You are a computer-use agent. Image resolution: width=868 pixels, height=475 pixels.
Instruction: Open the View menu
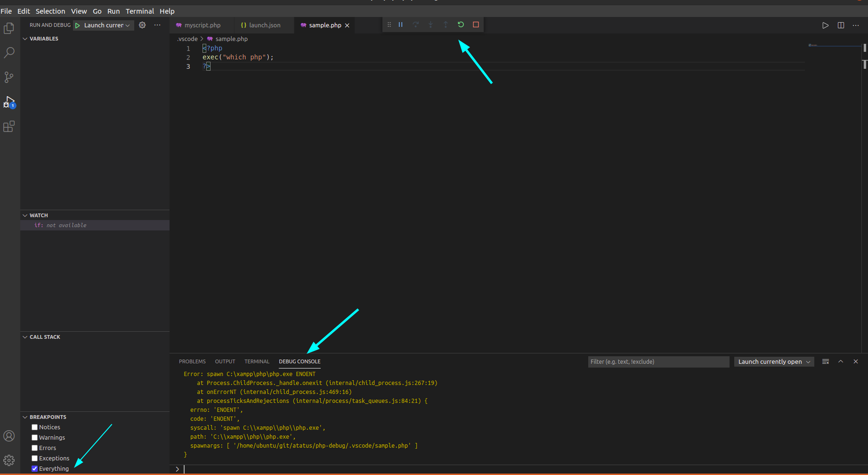click(79, 11)
